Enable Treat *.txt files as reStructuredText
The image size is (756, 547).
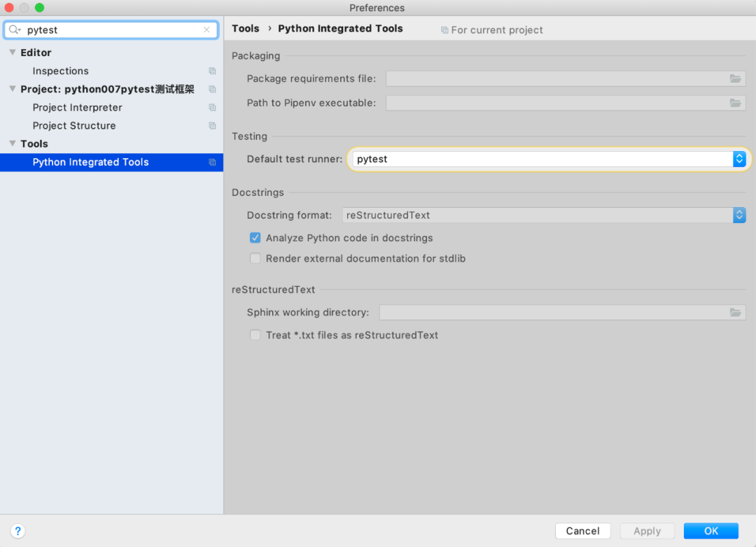pyautogui.click(x=255, y=335)
